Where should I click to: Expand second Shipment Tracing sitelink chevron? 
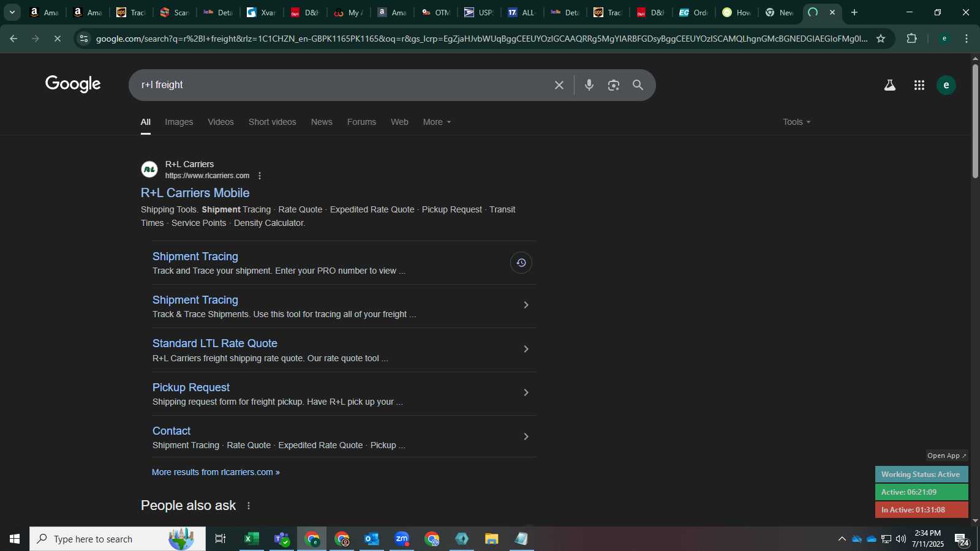(x=526, y=305)
